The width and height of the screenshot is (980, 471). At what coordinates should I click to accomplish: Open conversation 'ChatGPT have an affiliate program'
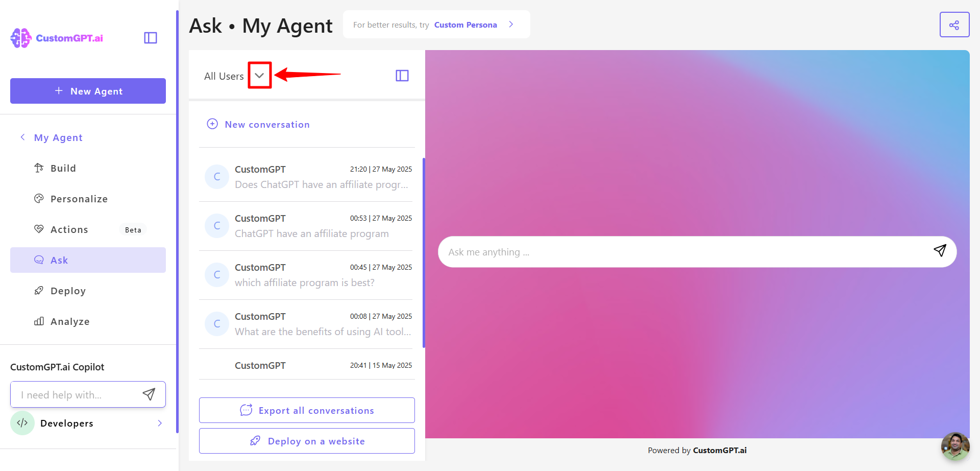pyautogui.click(x=307, y=226)
